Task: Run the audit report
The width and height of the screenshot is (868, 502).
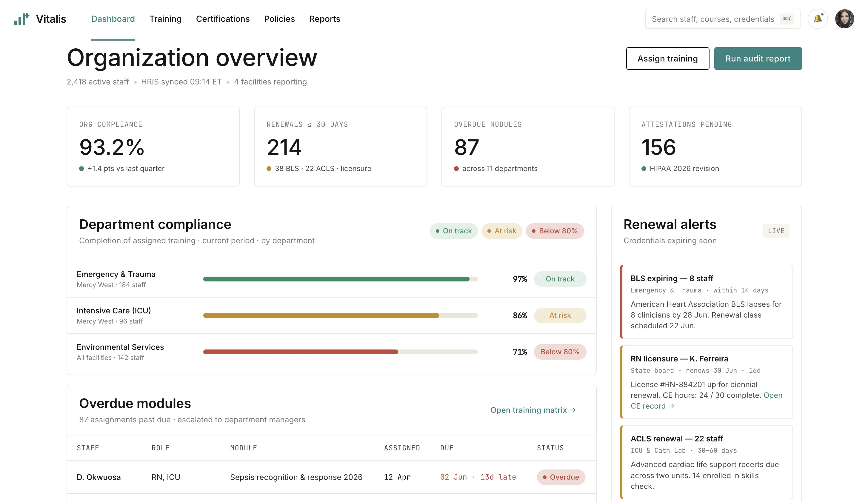Action: [x=758, y=58]
